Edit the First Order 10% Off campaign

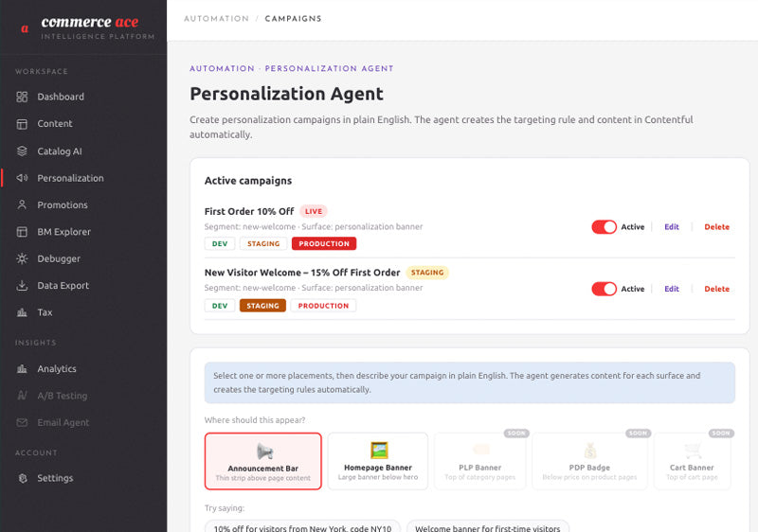click(672, 227)
